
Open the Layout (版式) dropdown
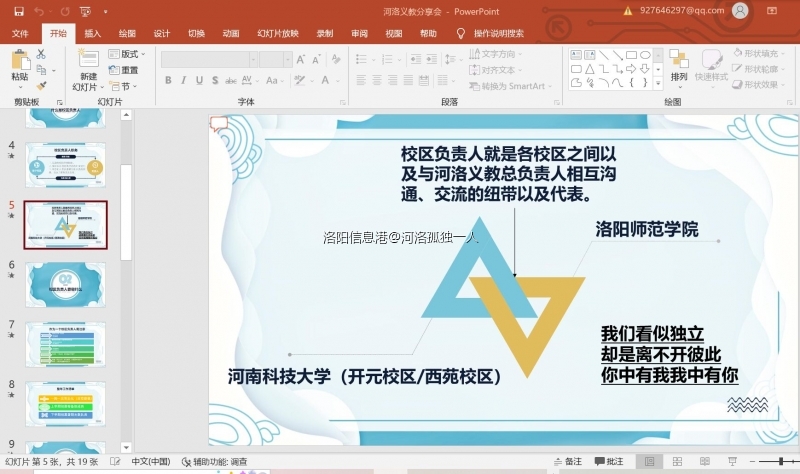point(127,54)
